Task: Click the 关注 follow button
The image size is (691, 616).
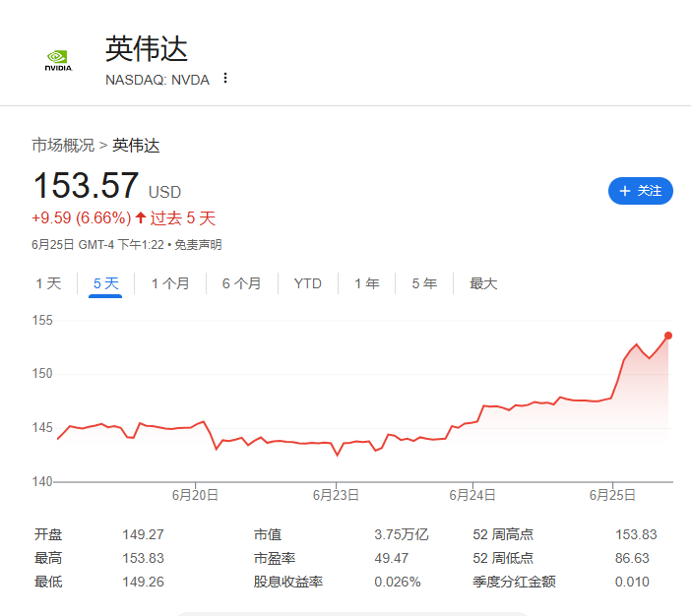Action: (x=641, y=191)
